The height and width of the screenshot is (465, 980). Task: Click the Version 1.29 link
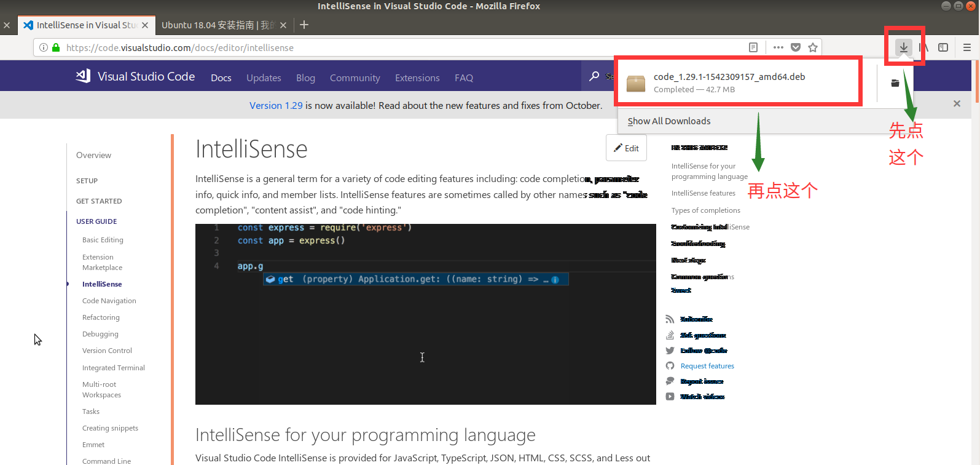click(x=276, y=106)
